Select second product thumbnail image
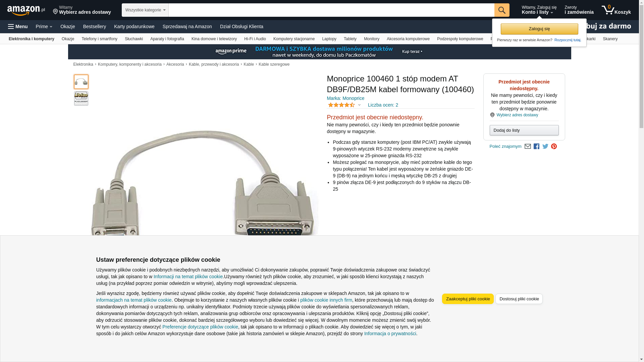 pos(81,99)
